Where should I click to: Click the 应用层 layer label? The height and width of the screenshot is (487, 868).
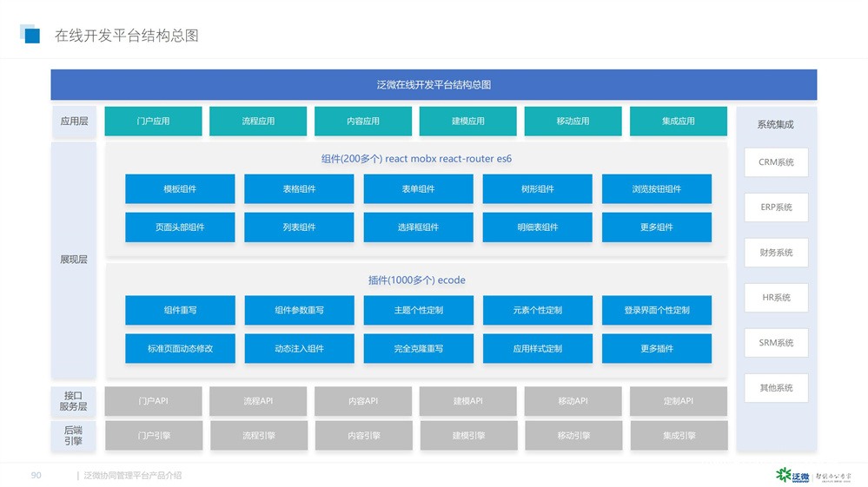coord(74,121)
